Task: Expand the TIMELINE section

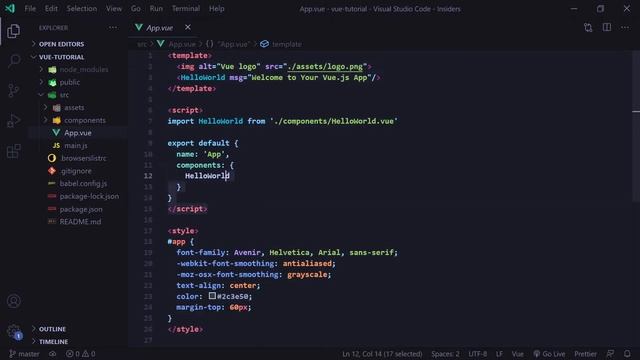Action: tap(53, 341)
